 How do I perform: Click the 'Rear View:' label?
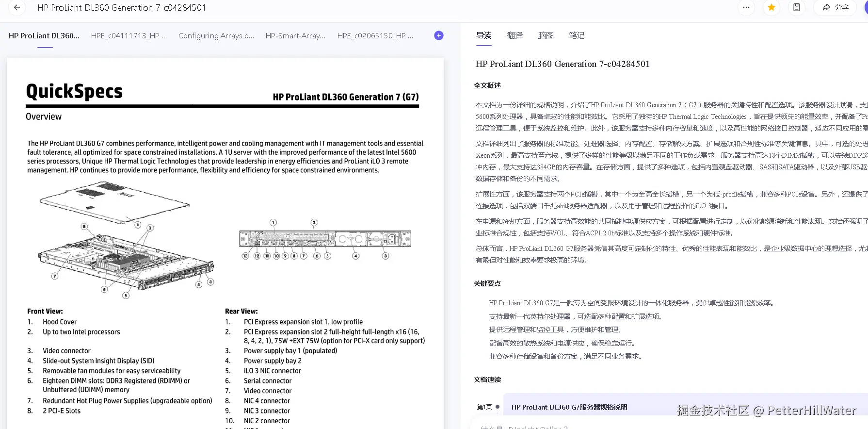pyautogui.click(x=241, y=312)
